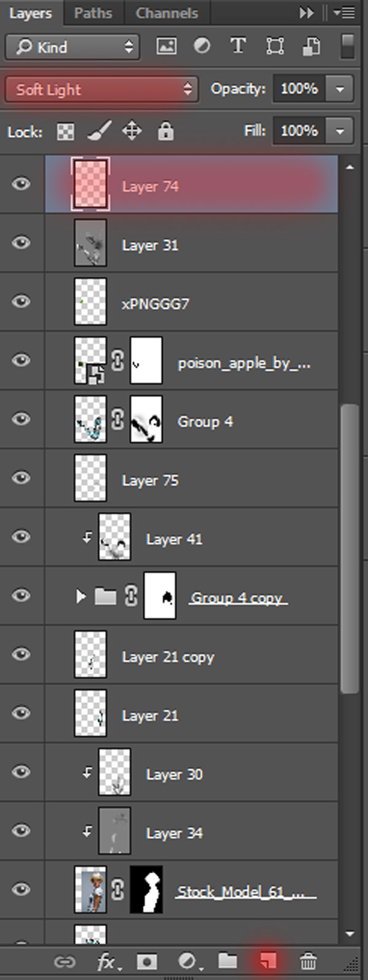Screen dimensions: 368x980
Task: Filter layers by type (T) icon
Action: point(237,46)
